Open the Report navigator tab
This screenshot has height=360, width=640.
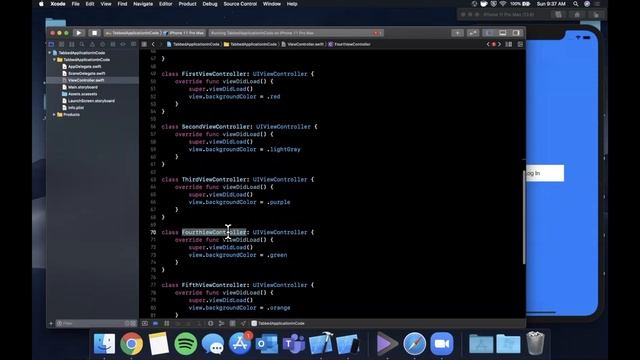tap(133, 44)
